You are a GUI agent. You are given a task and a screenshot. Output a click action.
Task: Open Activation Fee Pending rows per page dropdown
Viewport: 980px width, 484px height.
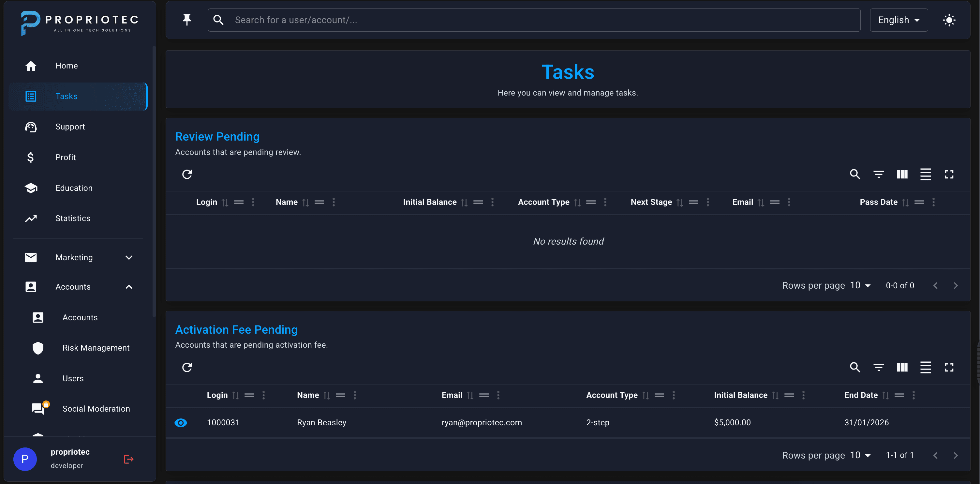tap(861, 455)
